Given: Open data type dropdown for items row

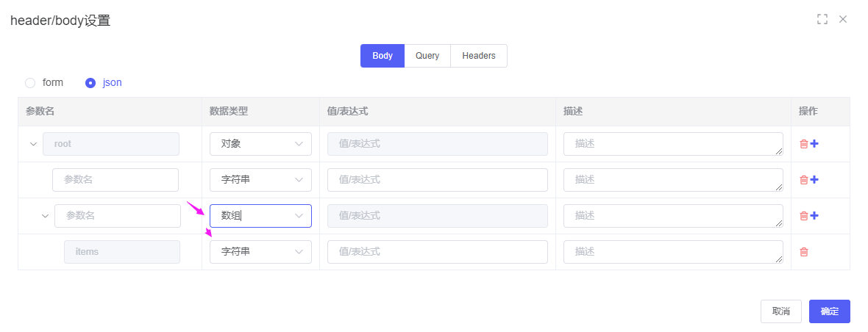Looking at the screenshot, I should pyautogui.click(x=260, y=252).
